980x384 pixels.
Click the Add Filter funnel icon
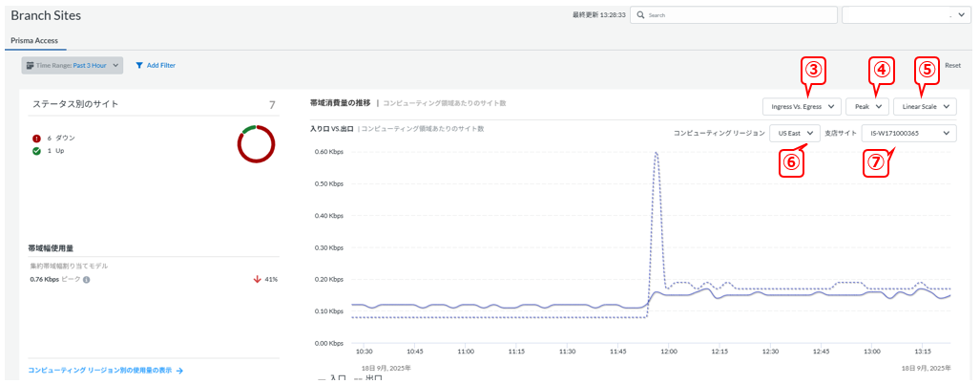click(139, 66)
